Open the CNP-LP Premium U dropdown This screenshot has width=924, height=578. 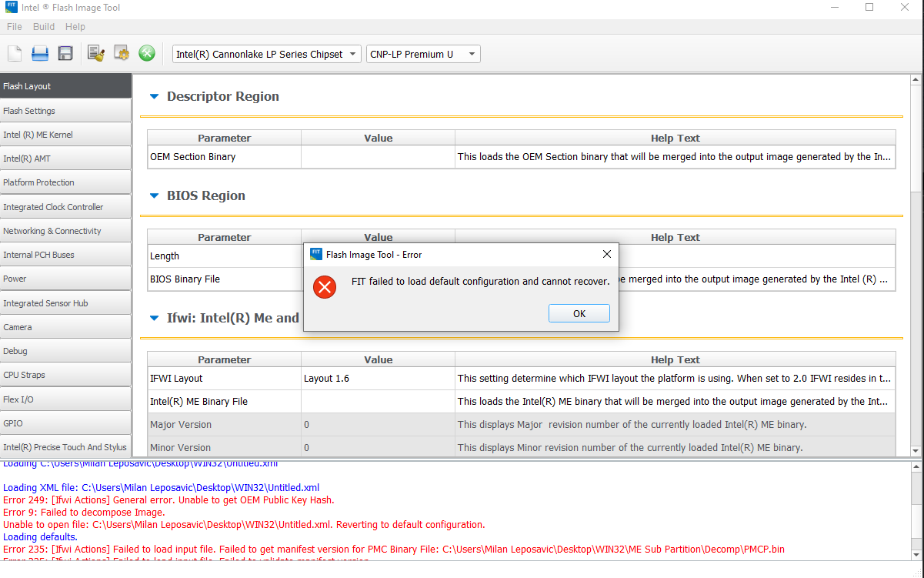click(x=423, y=54)
